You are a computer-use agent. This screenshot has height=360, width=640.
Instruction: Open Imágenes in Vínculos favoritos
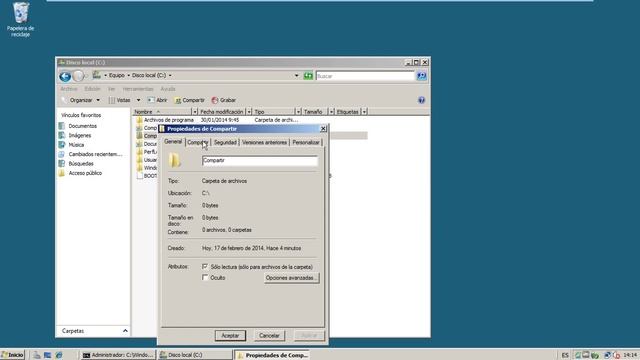tap(80, 136)
